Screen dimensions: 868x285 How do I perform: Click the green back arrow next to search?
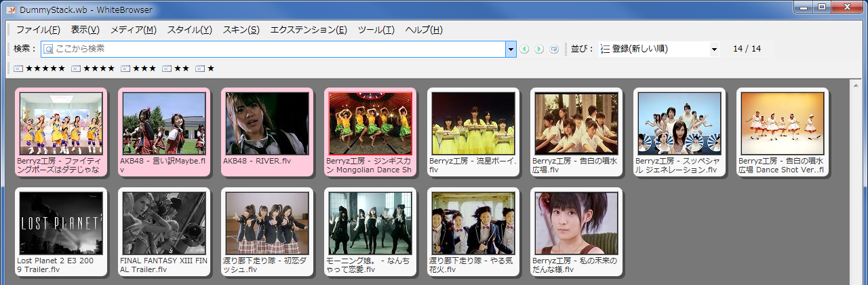[524, 50]
